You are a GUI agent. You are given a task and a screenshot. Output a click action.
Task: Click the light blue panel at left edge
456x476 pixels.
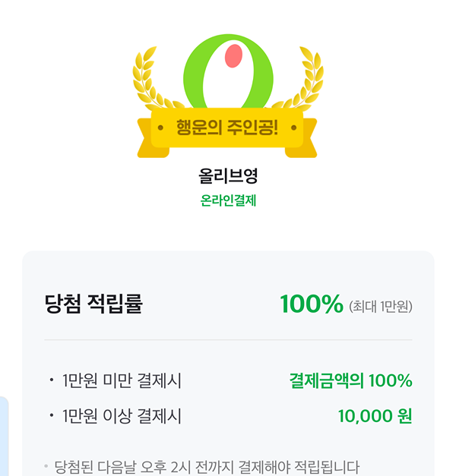click(4, 434)
